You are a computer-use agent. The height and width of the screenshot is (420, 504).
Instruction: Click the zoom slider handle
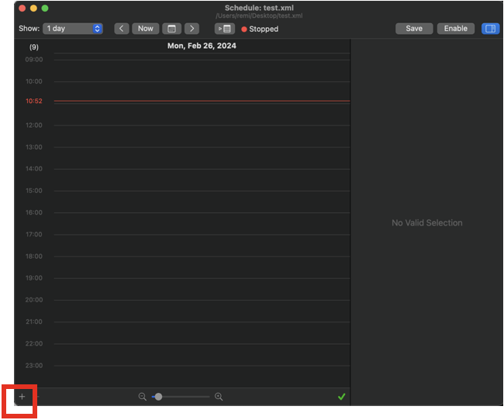pyautogui.click(x=158, y=397)
